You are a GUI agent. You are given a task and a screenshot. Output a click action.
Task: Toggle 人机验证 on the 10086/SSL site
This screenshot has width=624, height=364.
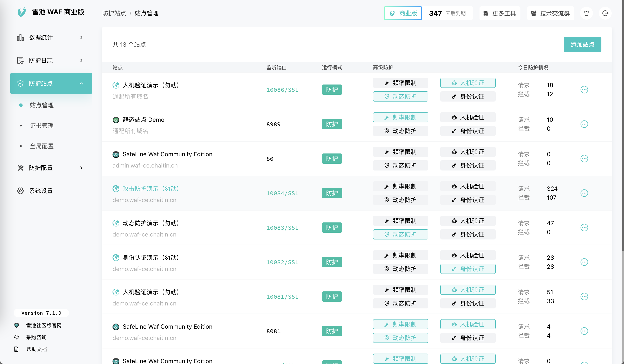click(468, 83)
